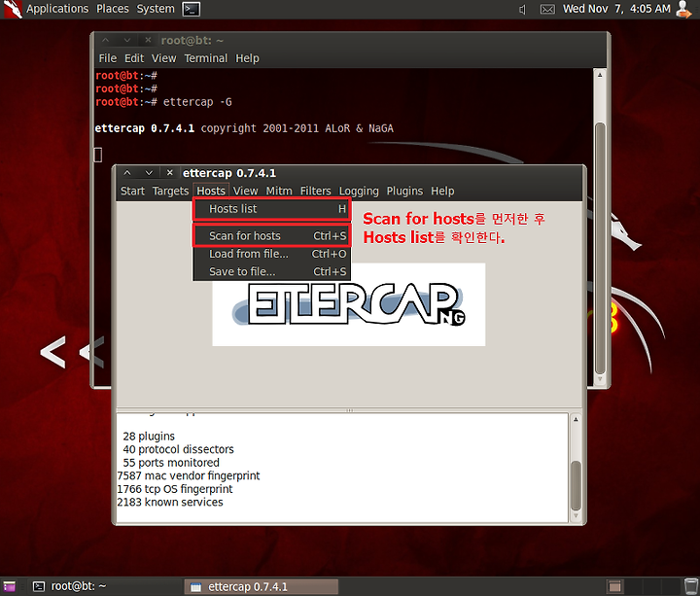Select Load from file... entry
700x596 pixels.
[x=272, y=254]
